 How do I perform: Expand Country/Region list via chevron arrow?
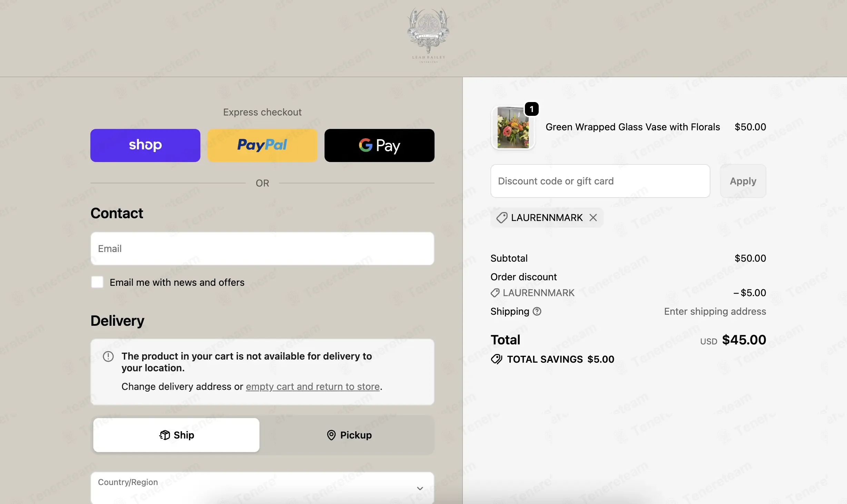[420, 488]
